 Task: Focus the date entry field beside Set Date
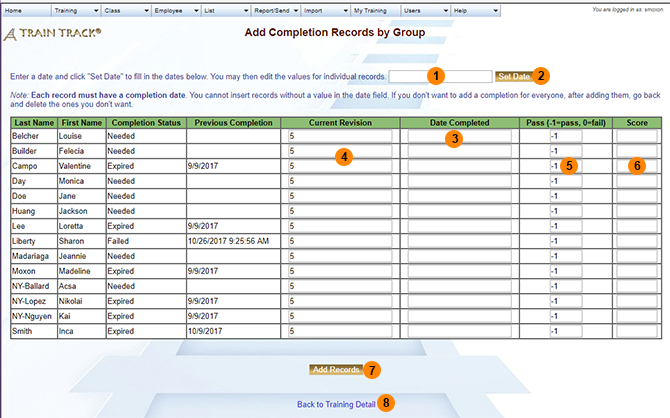pyautogui.click(x=440, y=76)
